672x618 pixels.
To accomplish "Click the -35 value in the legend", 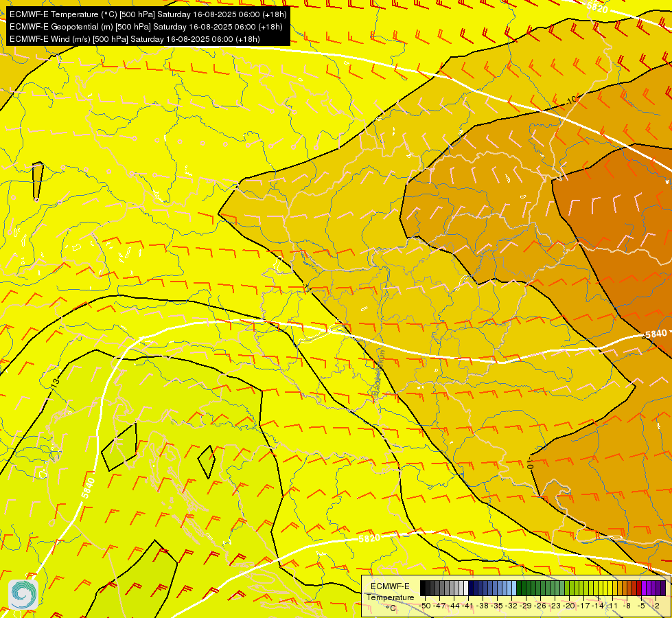I will 498,606.
